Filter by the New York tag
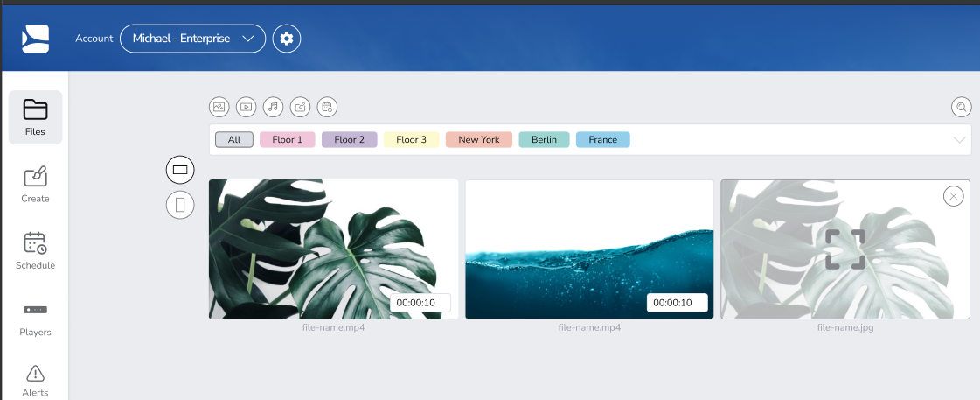The width and height of the screenshot is (980, 400). (479, 139)
